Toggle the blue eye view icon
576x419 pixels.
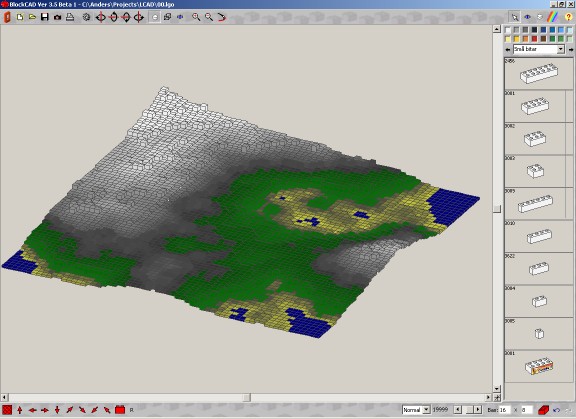point(528,17)
